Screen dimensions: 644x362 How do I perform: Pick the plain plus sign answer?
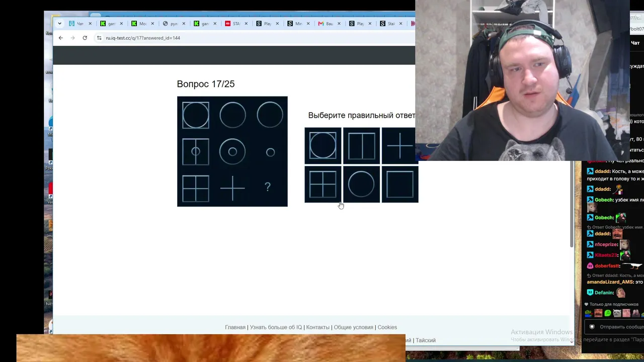(x=399, y=146)
